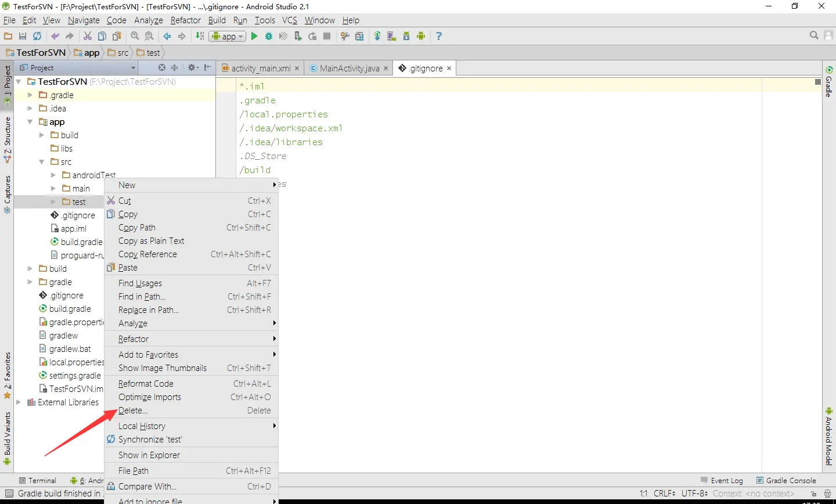Navigate Back with the left arrow icon
The width and height of the screenshot is (836, 504).
coord(167,36)
